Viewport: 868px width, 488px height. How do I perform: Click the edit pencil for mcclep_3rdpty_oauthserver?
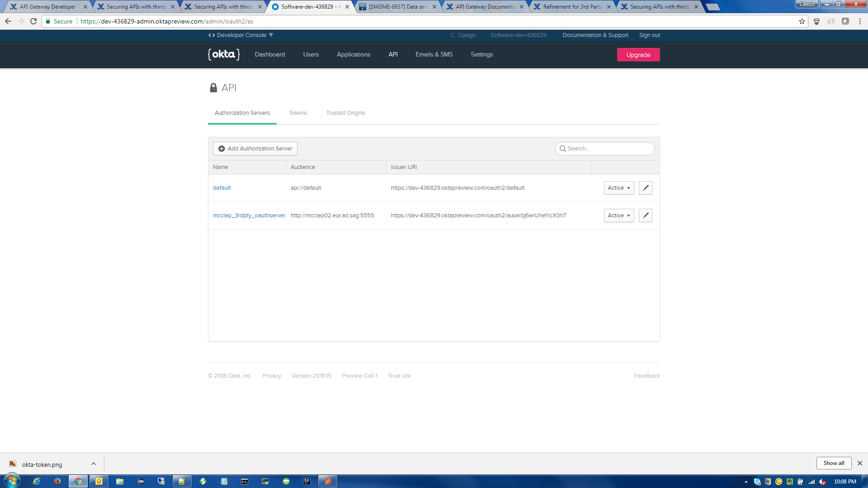click(x=645, y=216)
